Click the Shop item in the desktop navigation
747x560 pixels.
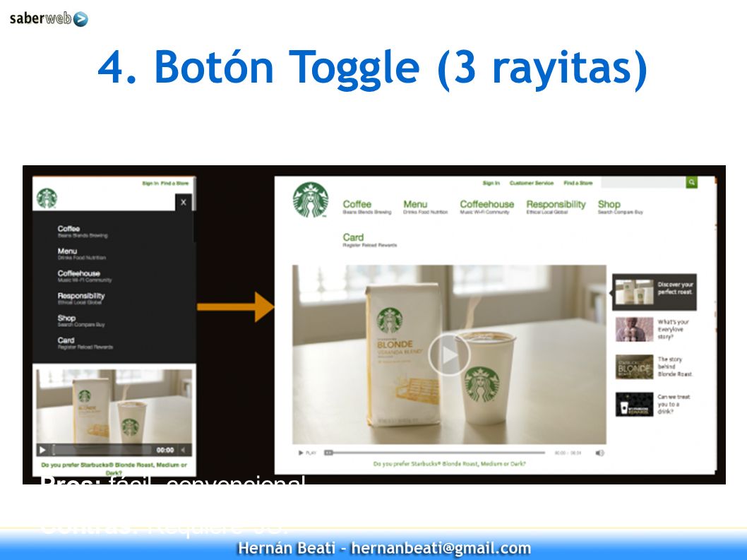point(621,208)
